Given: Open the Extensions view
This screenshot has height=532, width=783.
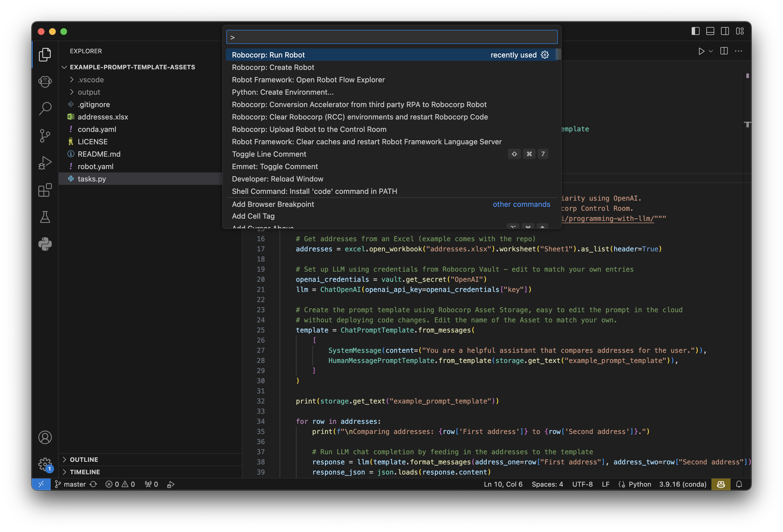Looking at the screenshot, I should [x=45, y=190].
